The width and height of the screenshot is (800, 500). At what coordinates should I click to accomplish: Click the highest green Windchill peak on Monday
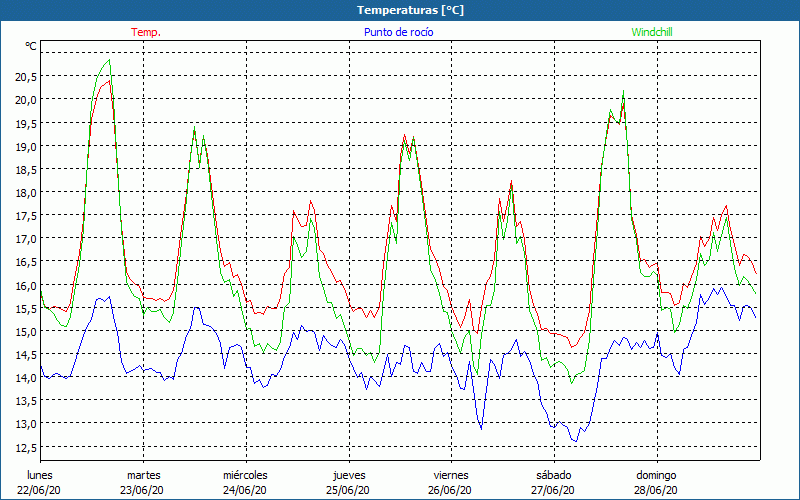[x=109, y=60]
